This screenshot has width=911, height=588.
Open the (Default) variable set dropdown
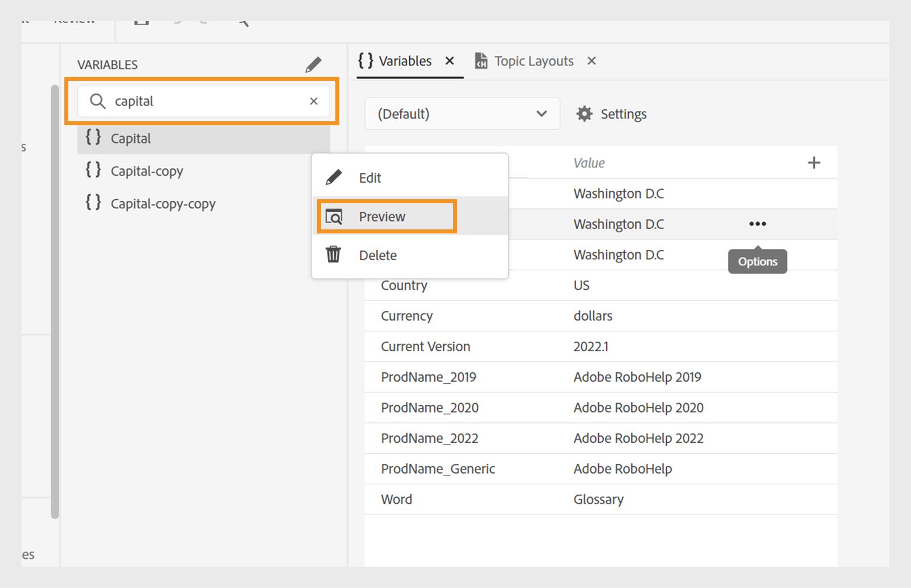tap(462, 114)
